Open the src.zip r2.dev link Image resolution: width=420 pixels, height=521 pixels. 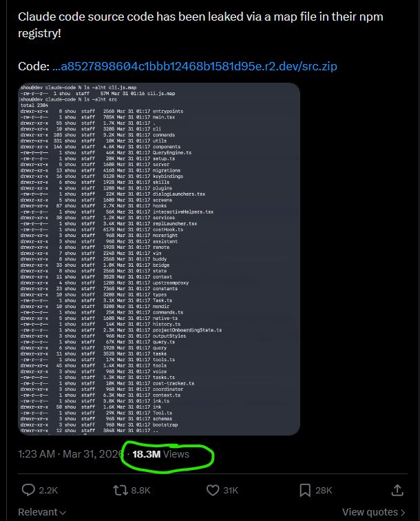(195, 66)
